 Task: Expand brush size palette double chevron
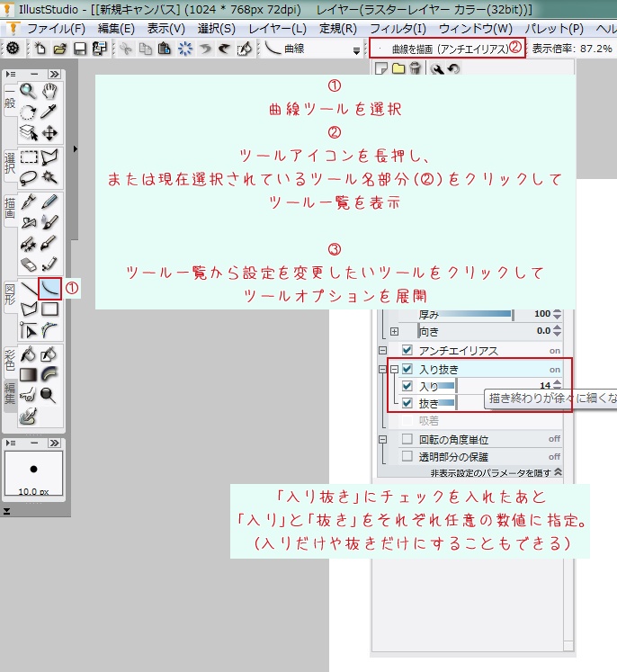(x=54, y=443)
